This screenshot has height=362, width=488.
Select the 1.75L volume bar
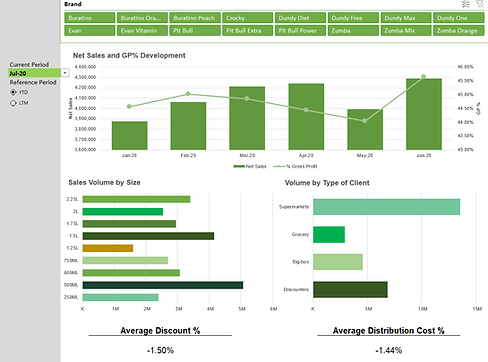pos(129,224)
